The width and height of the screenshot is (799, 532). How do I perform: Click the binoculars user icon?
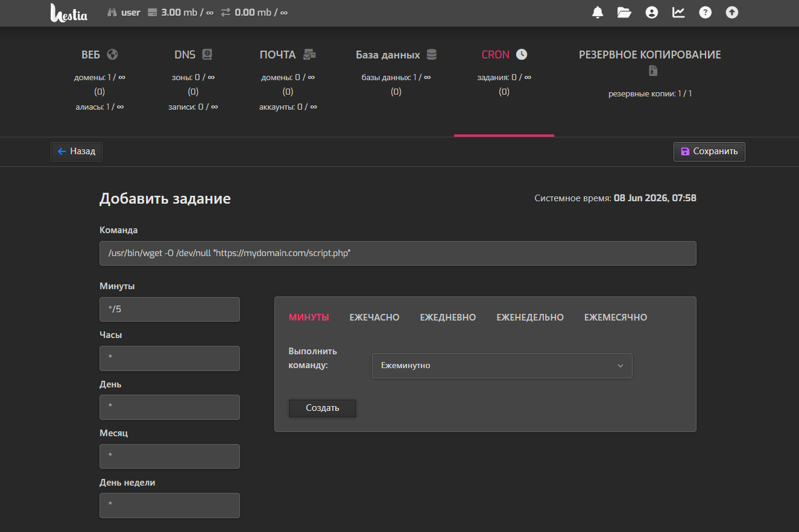pyautogui.click(x=112, y=12)
